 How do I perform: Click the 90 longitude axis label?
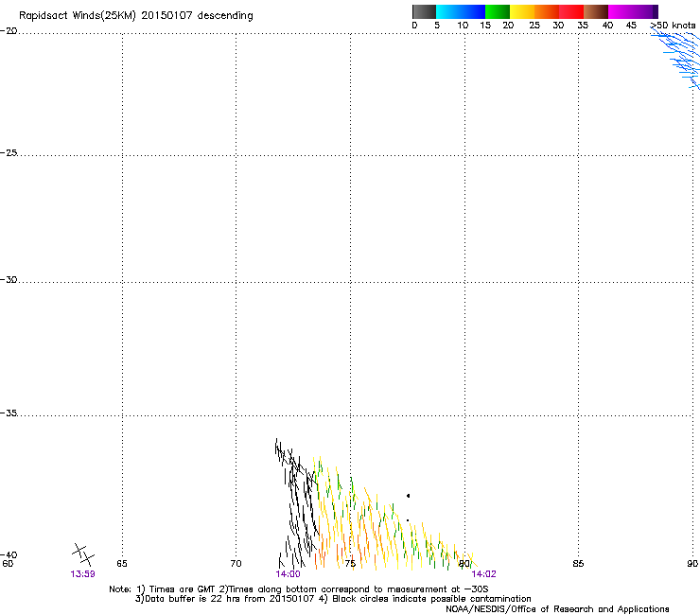pos(692,564)
